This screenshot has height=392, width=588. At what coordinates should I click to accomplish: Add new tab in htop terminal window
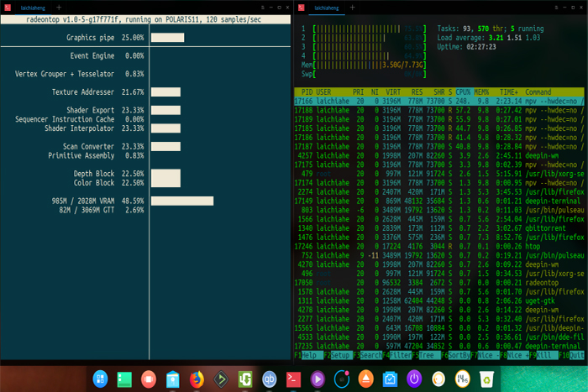(353, 8)
